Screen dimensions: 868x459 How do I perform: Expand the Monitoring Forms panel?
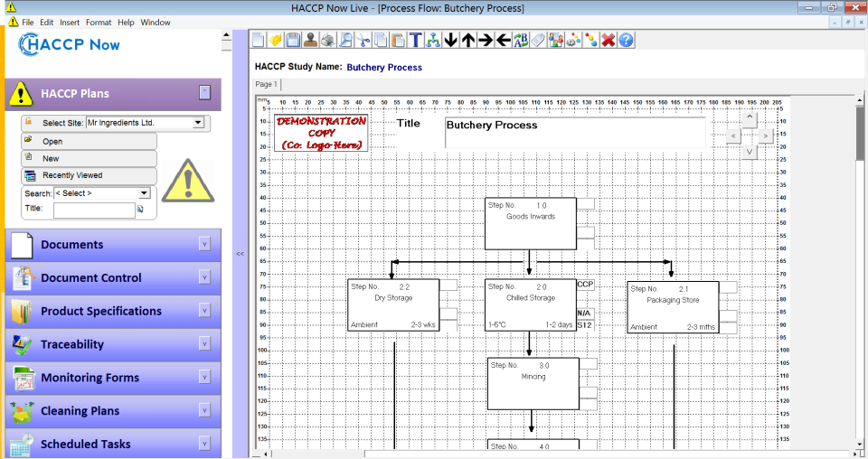click(205, 377)
